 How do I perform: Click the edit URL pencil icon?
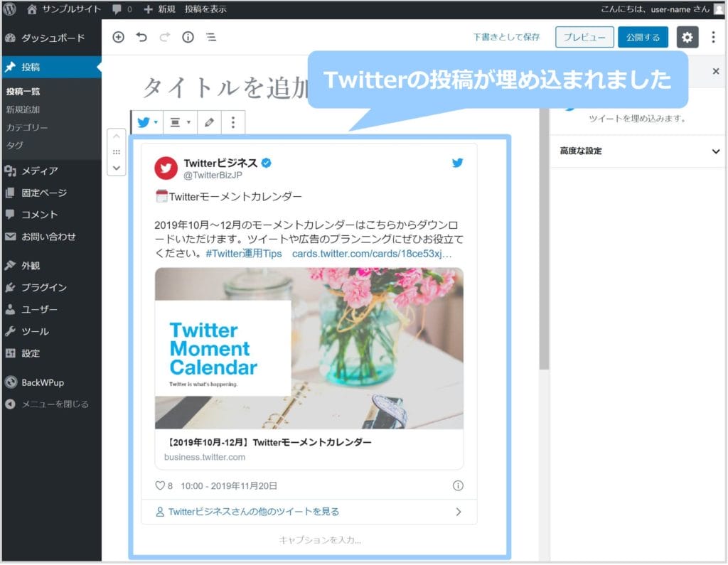210,122
